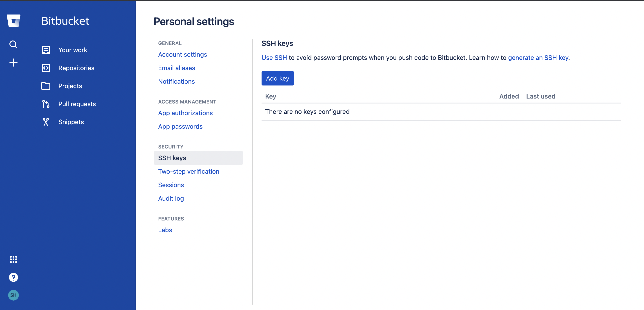This screenshot has height=310, width=644.
Task: Click the Snippets scissors icon
Action: point(46,122)
